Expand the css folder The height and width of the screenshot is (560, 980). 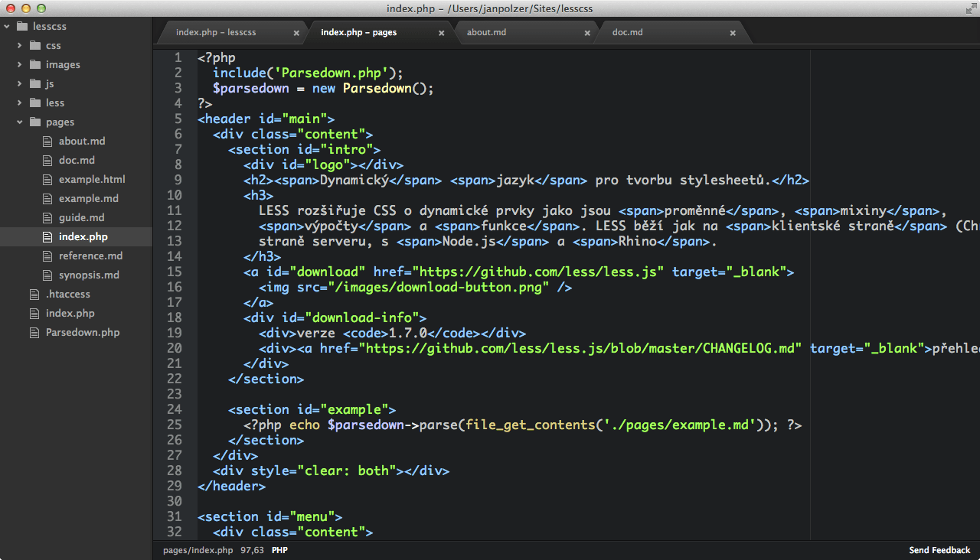19,45
